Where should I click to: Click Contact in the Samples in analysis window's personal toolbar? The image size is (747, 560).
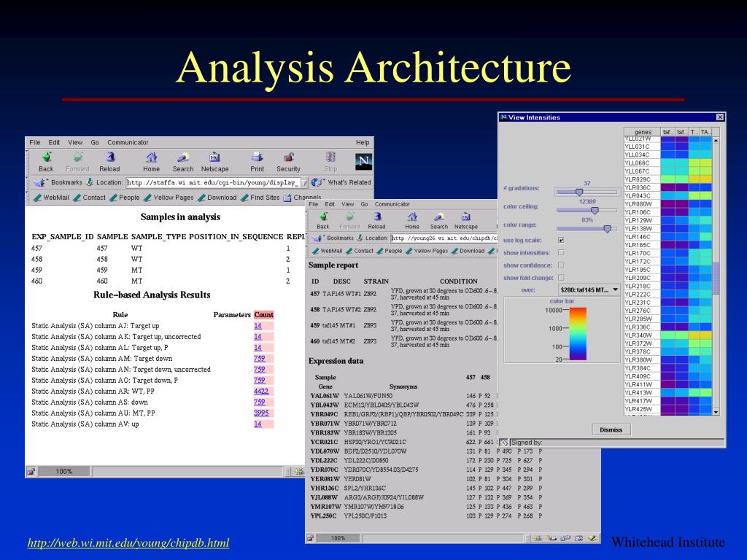[x=90, y=198]
